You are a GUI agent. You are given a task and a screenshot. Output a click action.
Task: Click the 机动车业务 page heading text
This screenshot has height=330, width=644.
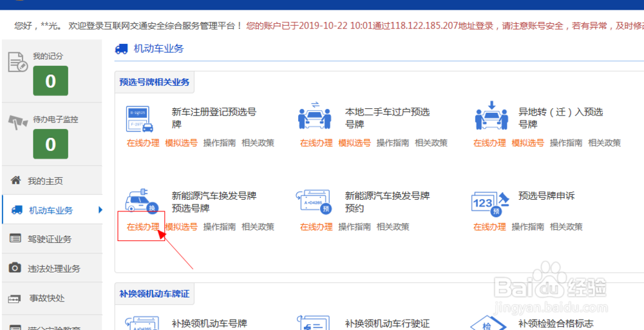158,49
